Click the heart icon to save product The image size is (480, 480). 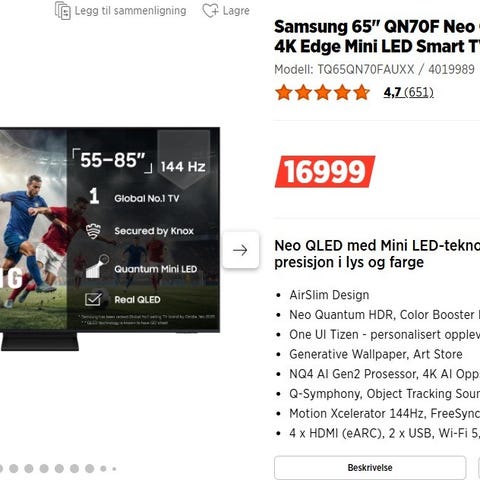tap(211, 10)
